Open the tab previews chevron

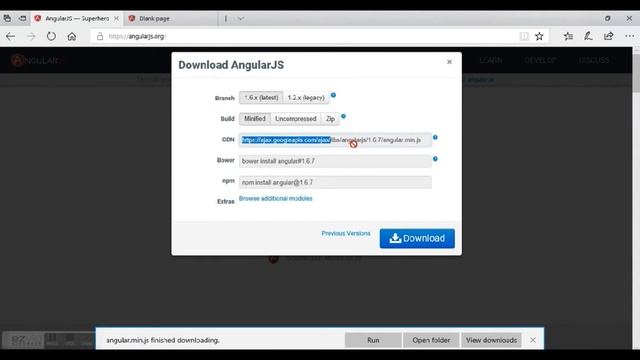pyautogui.click(x=241, y=18)
